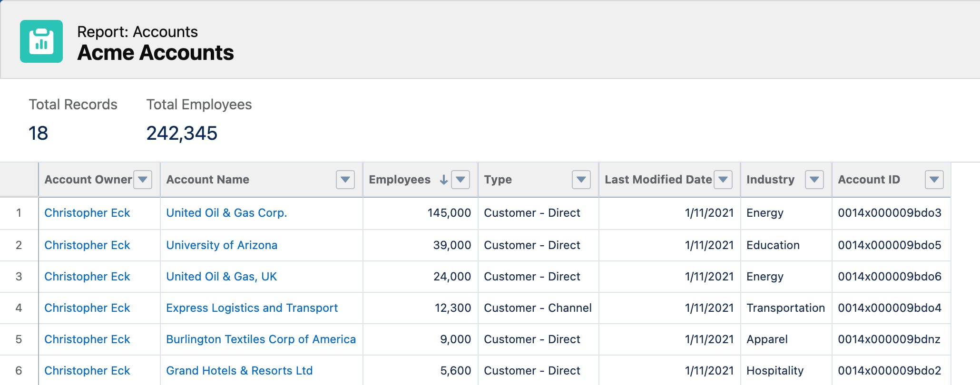Click Christopher Eck in the United Oil & Gas, UK row

click(87, 277)
